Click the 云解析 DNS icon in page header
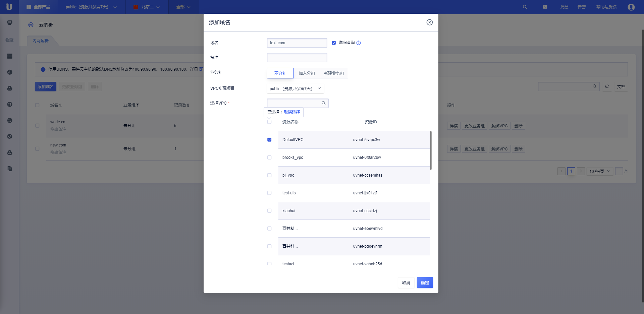Viewport: 644px width, 314px height. point(31,25)
